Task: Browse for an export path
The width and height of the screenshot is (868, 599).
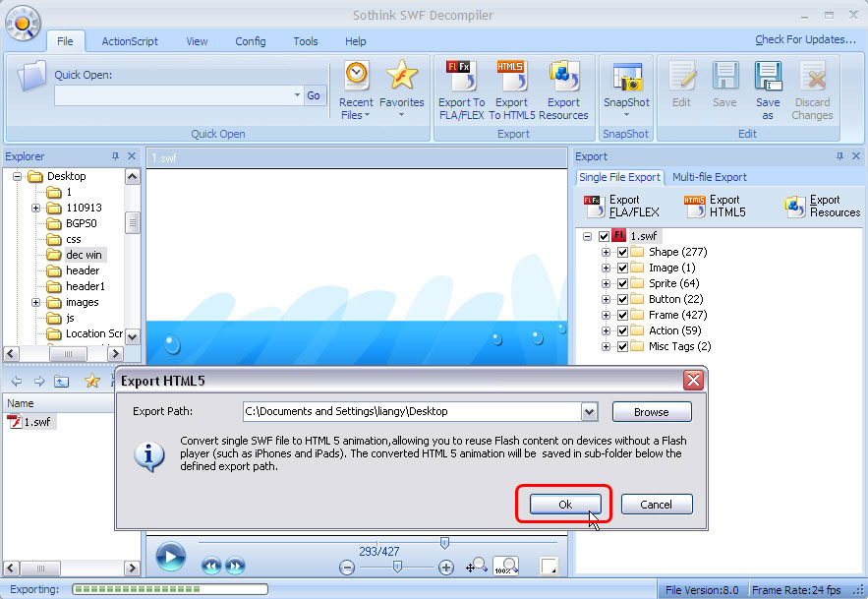Action: pyautogui.click(x=652, y=412)
